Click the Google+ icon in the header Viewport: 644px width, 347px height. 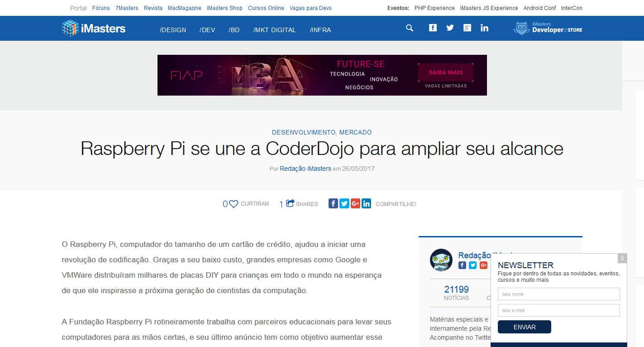(x=467, y=28)
